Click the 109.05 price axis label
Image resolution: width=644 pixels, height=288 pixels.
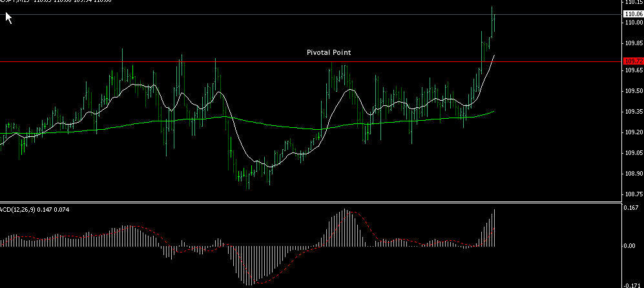(x=633, y=153)
